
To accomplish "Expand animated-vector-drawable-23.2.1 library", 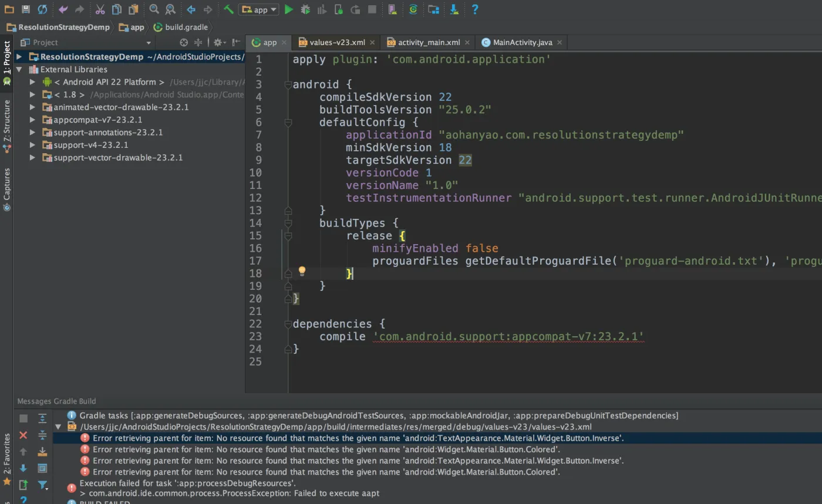I will [x=33, y=107].
